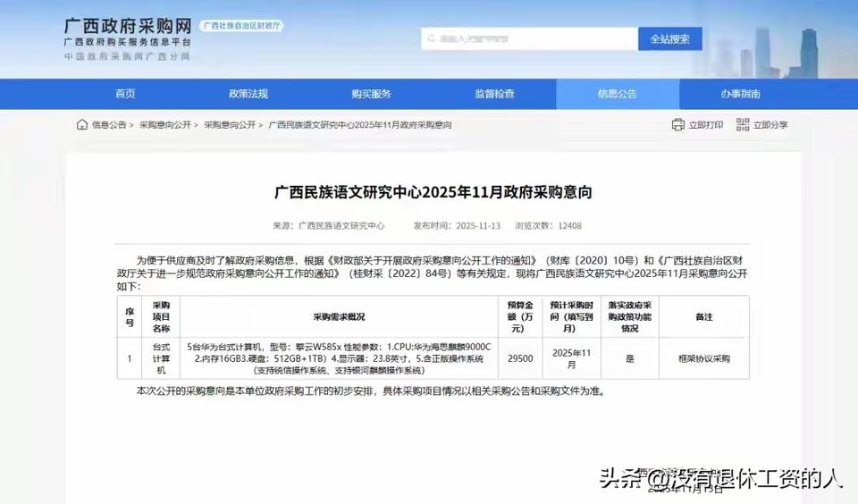Click the 采购项目名称 column header
The height and width of the screenshot is (504, 858).
click(161, 317)
